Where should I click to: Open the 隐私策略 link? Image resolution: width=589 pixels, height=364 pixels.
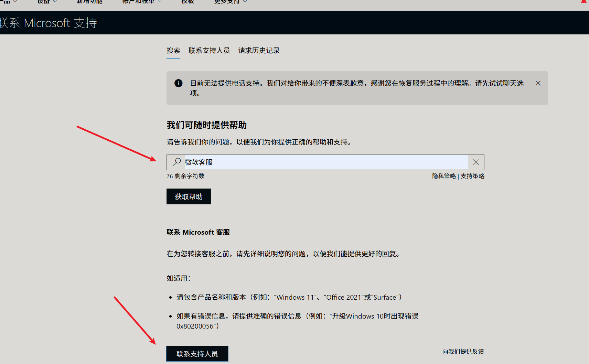[444, 176]
